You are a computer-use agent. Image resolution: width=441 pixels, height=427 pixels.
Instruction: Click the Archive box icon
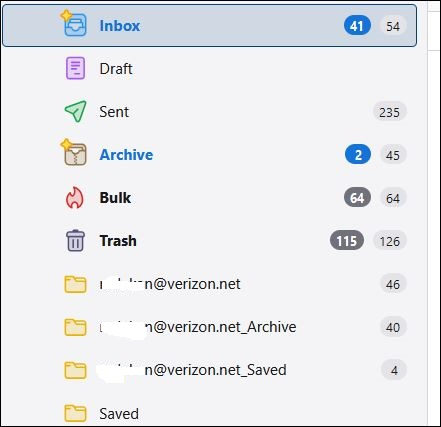pyautogui.click(x=75, y=154)
